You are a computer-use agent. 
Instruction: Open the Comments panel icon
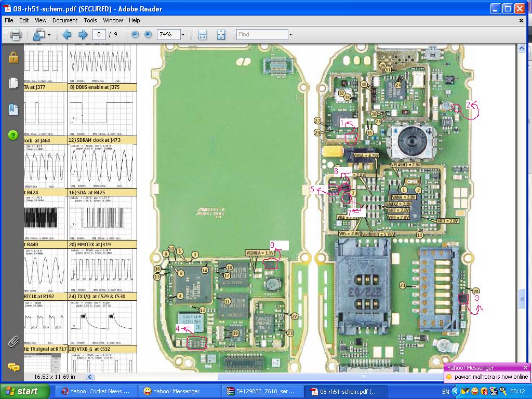[x=13, y=367]
